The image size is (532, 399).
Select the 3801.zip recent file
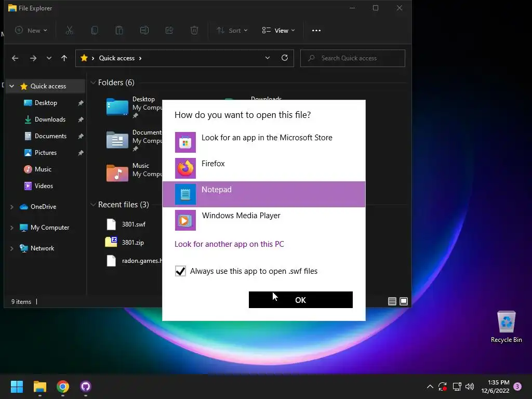[133, 243]
